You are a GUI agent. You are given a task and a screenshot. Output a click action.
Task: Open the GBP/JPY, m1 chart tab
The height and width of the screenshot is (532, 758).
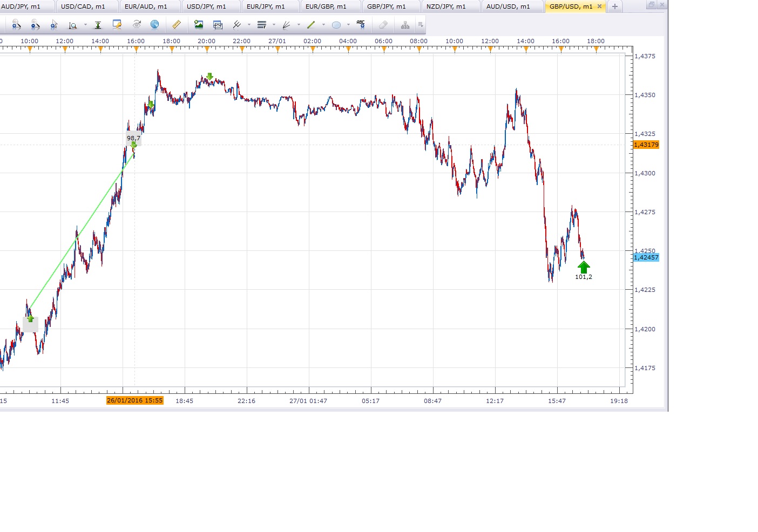click(x=387, y=6)
